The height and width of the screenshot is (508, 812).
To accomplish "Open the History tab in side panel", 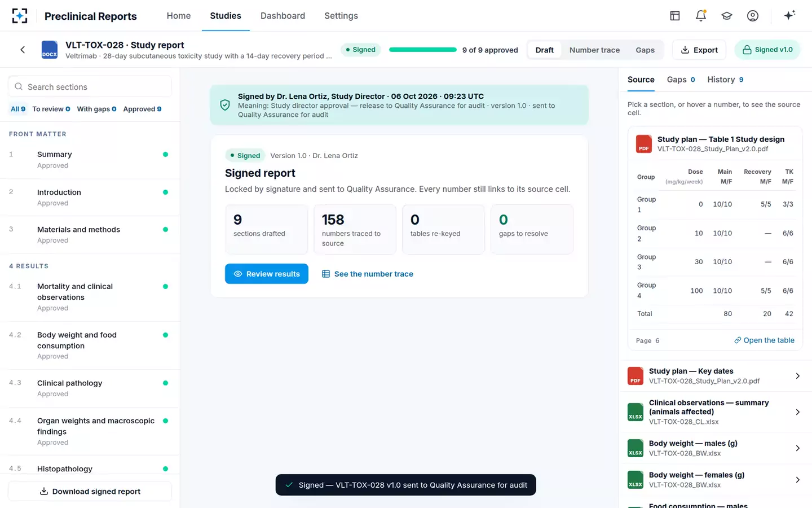I will 725,80.
